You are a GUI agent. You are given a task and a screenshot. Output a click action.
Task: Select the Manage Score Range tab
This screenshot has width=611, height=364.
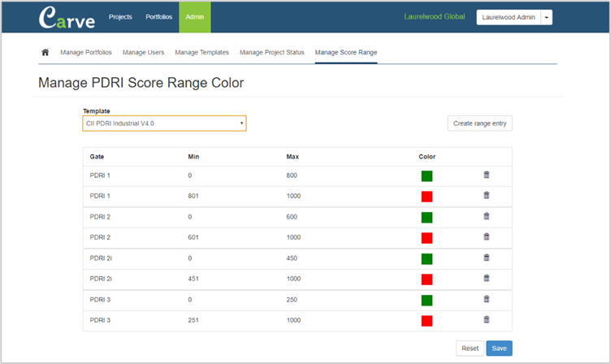click(346, 52)
